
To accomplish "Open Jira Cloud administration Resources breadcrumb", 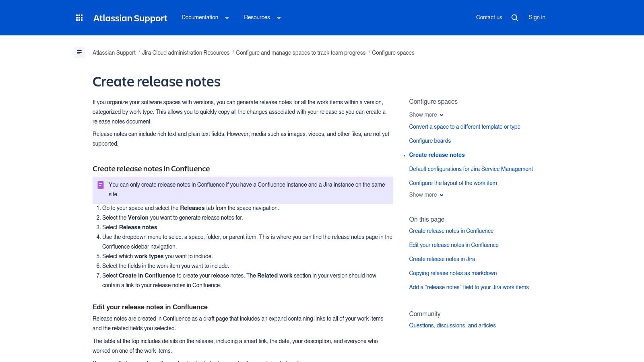I will pos(186,53).
